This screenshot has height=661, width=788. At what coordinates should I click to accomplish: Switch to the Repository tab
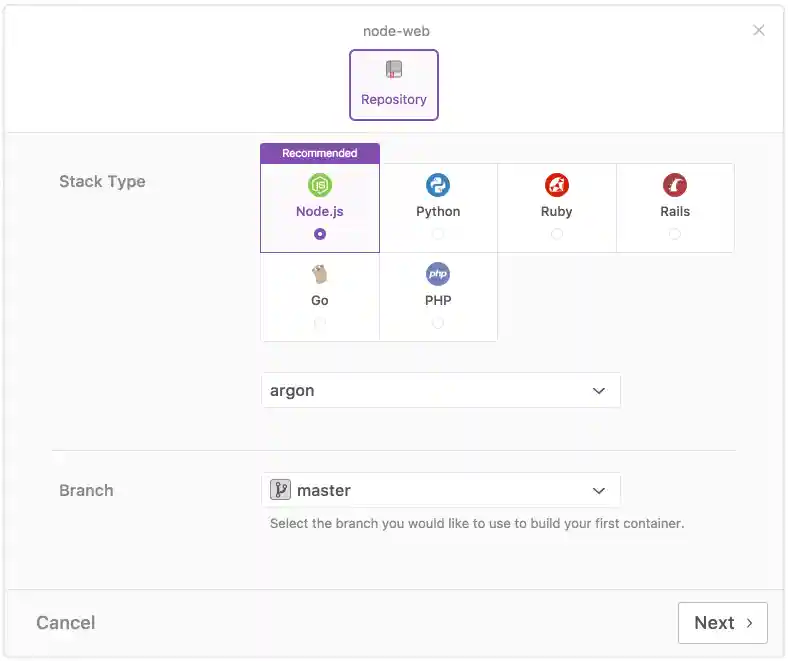point(394,85)
